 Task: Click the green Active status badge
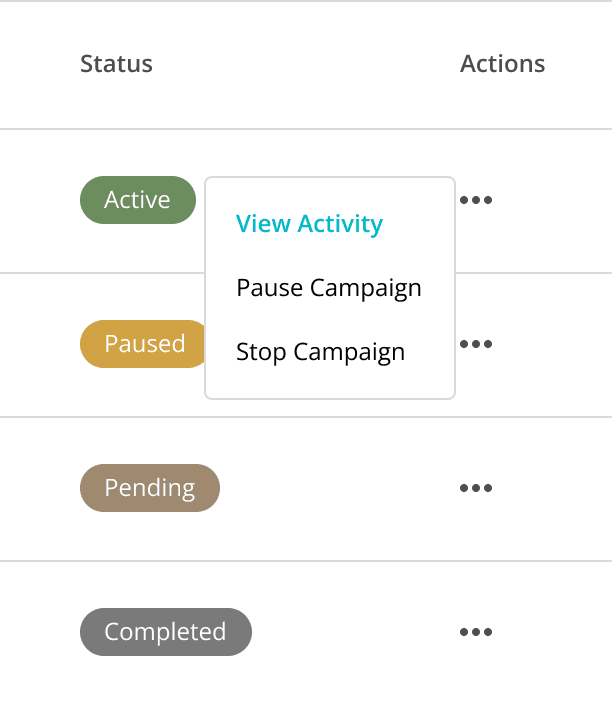click(138, 200)
